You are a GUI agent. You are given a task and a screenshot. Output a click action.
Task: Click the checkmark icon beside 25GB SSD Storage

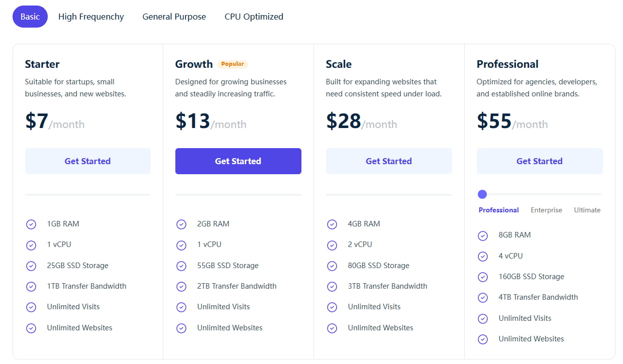click(31, 266)
